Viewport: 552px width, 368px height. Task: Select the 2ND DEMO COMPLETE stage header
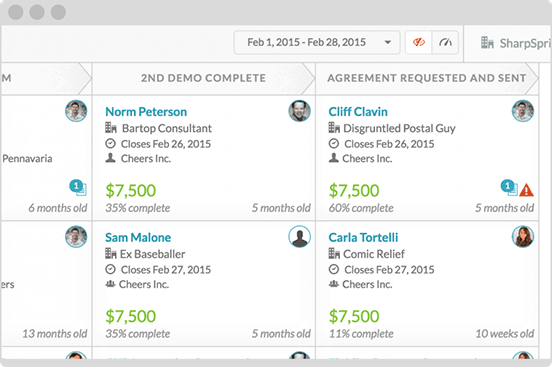pyautogui.click(x=203, y=78)
